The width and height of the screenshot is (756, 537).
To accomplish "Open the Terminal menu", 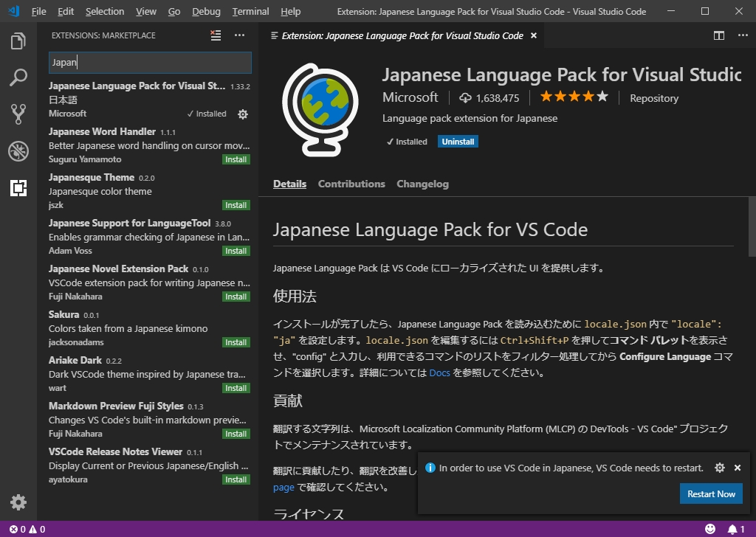I will pyautogui.click(x=250, y=12).
